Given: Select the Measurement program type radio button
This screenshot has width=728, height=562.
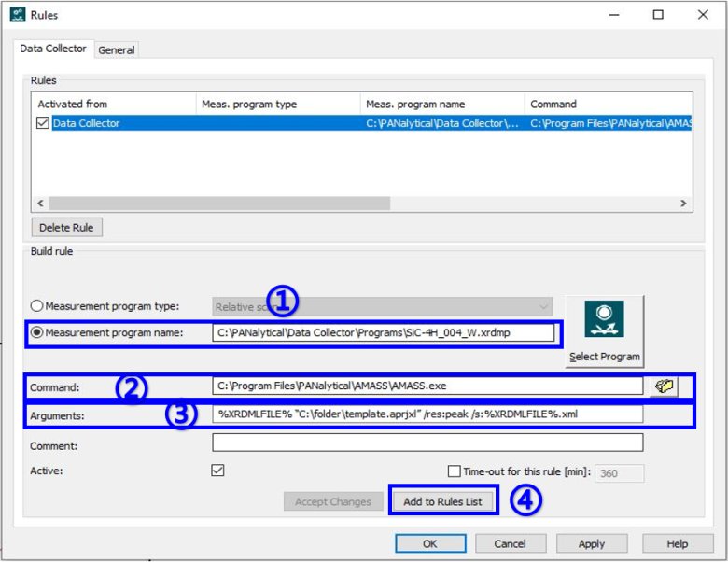Looking at the screenshot, I should 37,306.
